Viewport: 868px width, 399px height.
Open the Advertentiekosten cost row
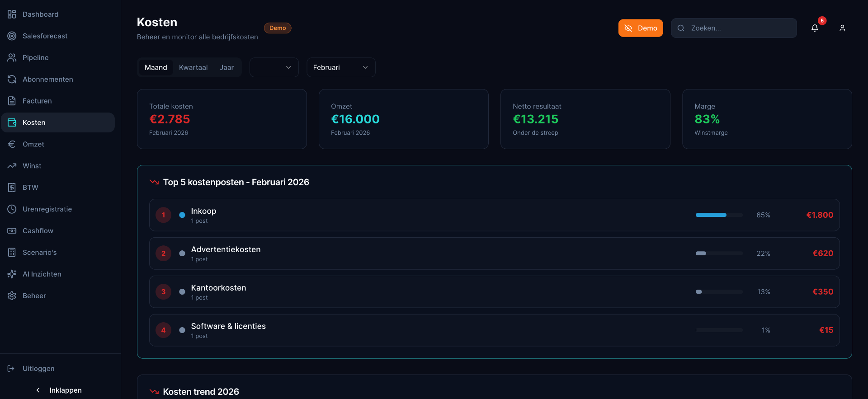point(495,253)
